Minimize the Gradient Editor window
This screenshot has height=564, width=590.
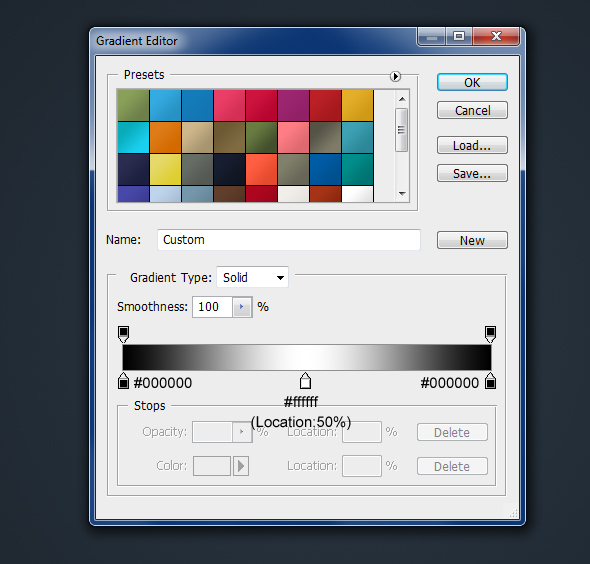[432, 37]
